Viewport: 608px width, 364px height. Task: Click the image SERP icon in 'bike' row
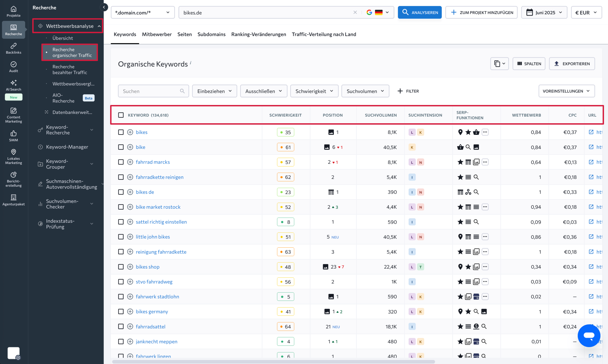click(476, 147)
